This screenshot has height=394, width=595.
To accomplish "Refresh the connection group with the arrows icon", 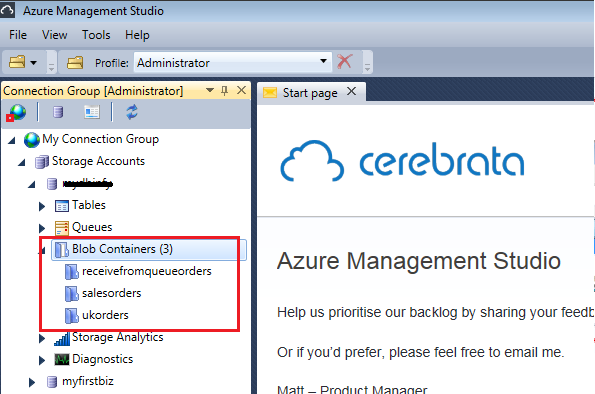I will coord(132,112).
